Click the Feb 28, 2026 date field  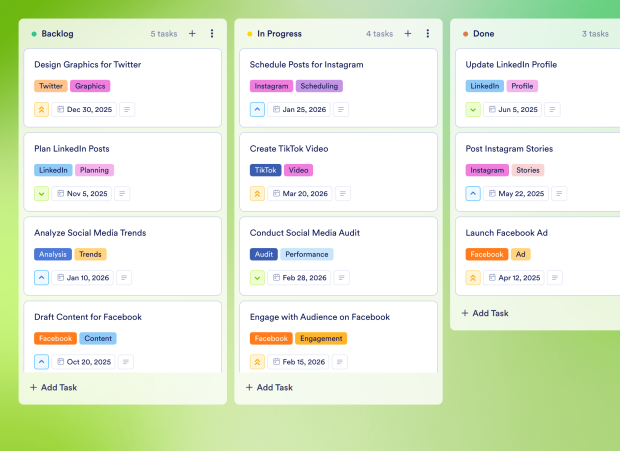pos(300,277)
